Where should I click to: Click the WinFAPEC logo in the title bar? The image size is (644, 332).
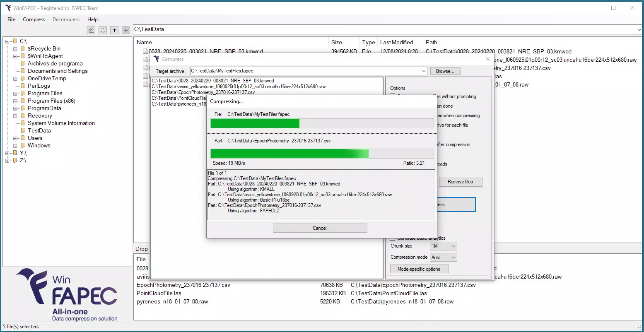(8, 8)
